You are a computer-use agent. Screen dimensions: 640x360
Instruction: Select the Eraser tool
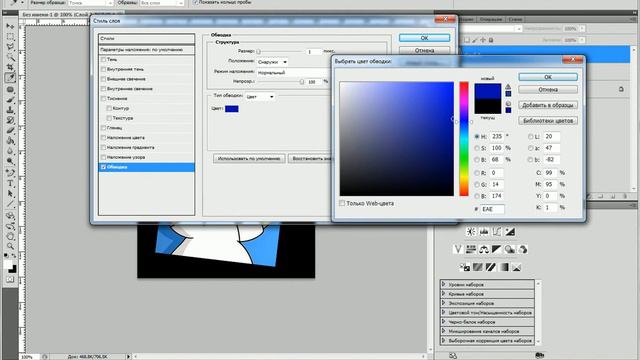(10, 131)
